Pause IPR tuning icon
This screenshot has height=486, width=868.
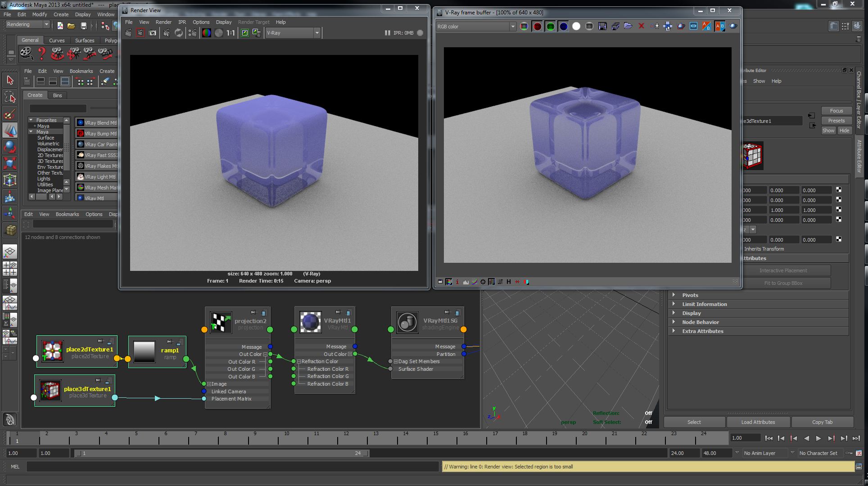(387, 33)
